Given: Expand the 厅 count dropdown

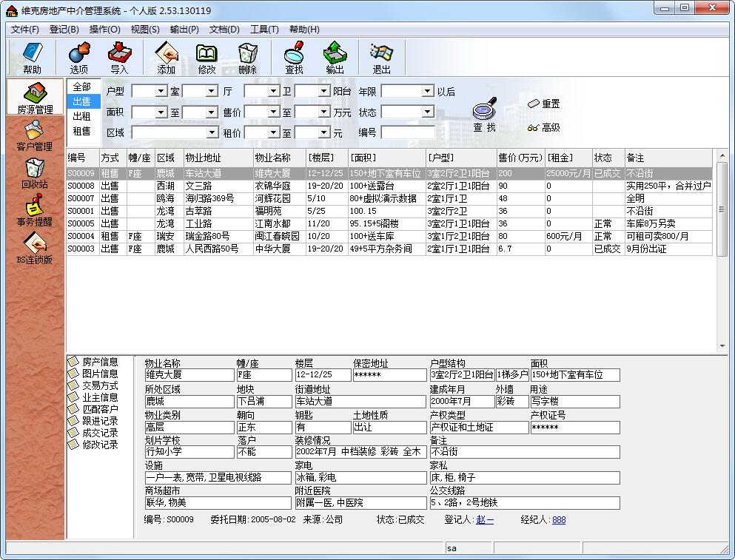Looking at the screenshot, I should 212,91.
